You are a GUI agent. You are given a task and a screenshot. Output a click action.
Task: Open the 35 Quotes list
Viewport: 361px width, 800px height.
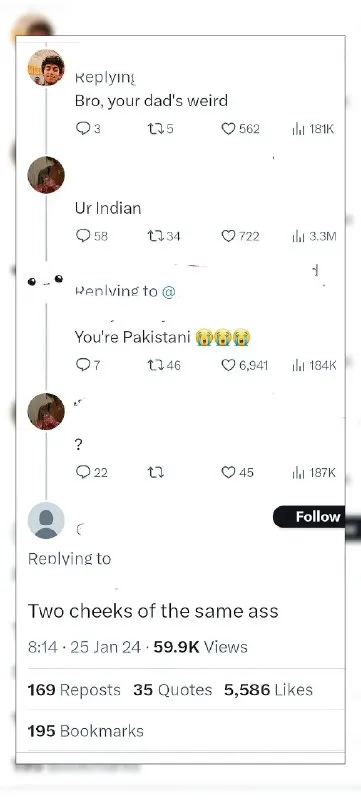(x=172, y=690)
